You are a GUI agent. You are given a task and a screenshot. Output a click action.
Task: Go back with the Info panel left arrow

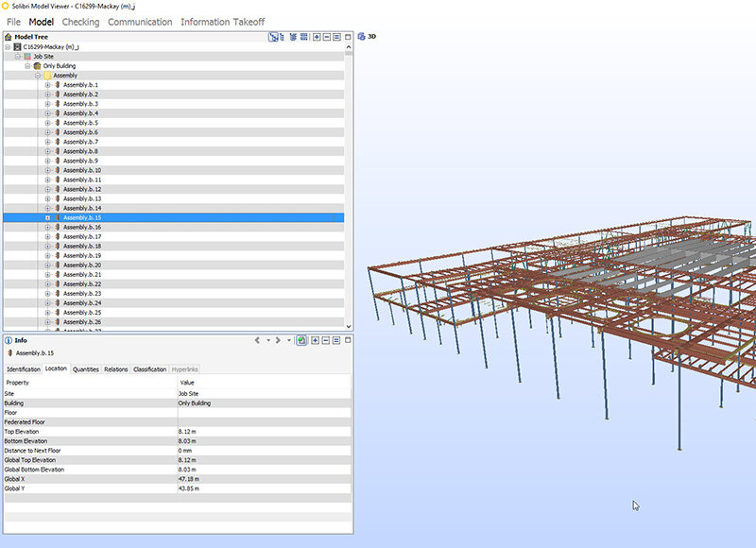257,340
